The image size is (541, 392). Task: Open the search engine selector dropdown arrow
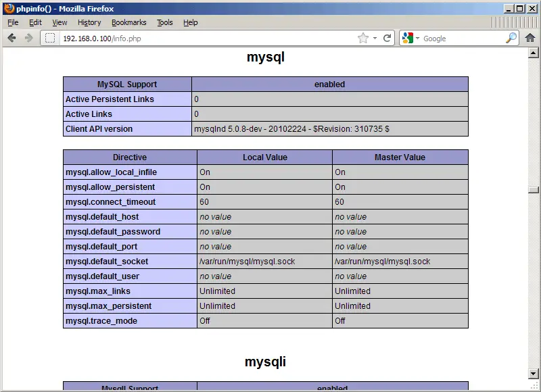(417, 39)
